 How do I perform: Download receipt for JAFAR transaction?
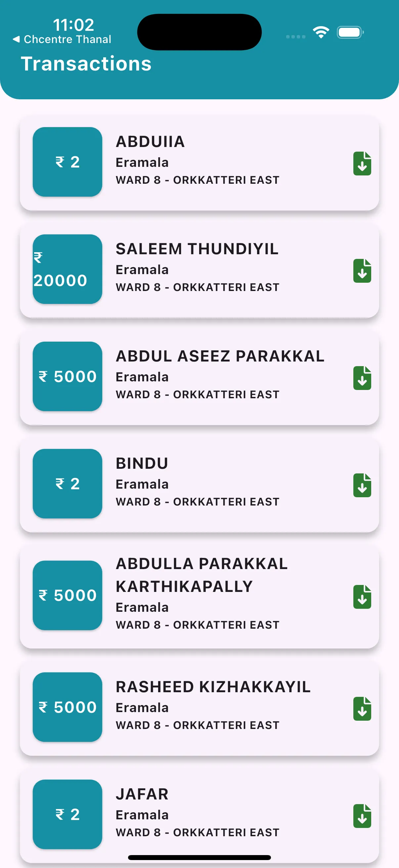(362, 816)
